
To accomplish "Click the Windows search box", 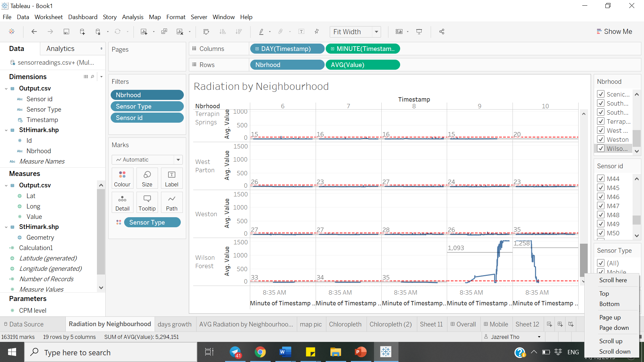I will [111, 352].
